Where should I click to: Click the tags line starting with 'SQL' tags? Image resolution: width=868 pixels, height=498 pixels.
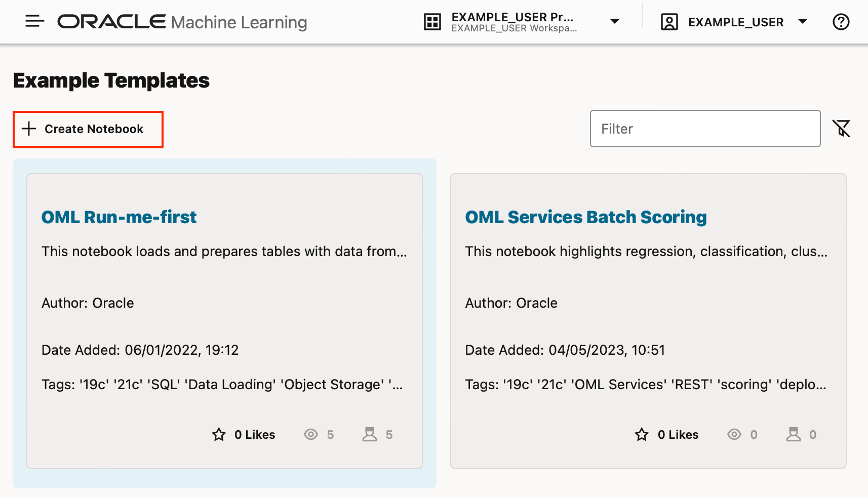pyautogui.click(x=222, y=384)
